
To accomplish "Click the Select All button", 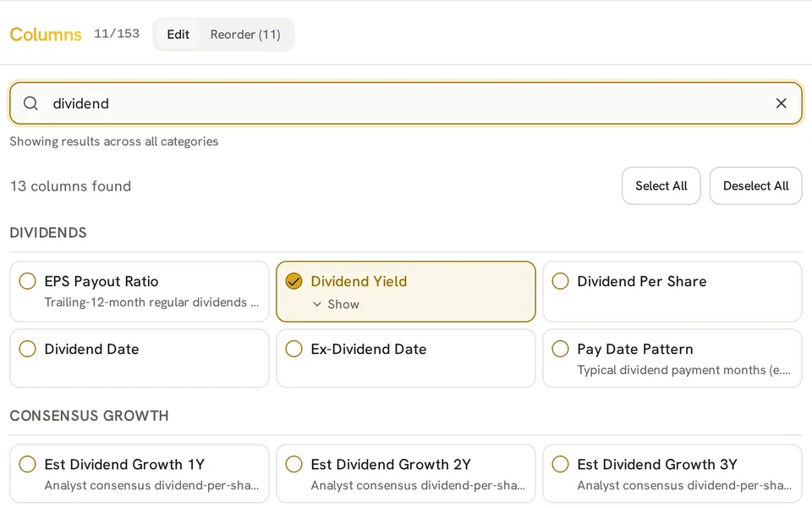I will [x=661, y=185].
